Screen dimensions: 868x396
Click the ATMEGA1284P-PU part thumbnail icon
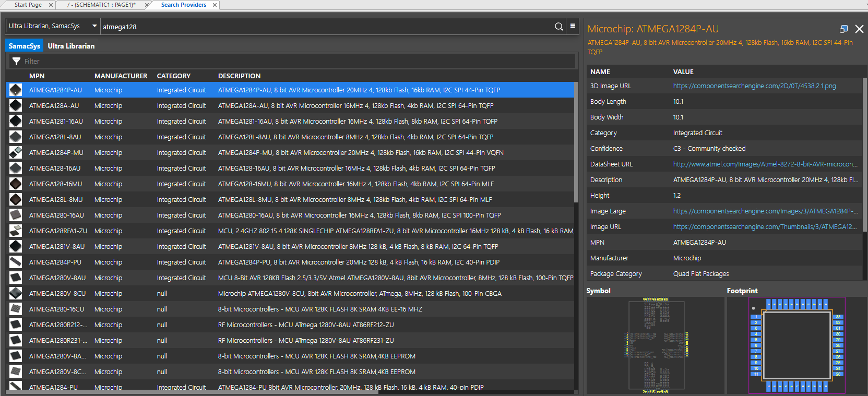click(16, 262)
